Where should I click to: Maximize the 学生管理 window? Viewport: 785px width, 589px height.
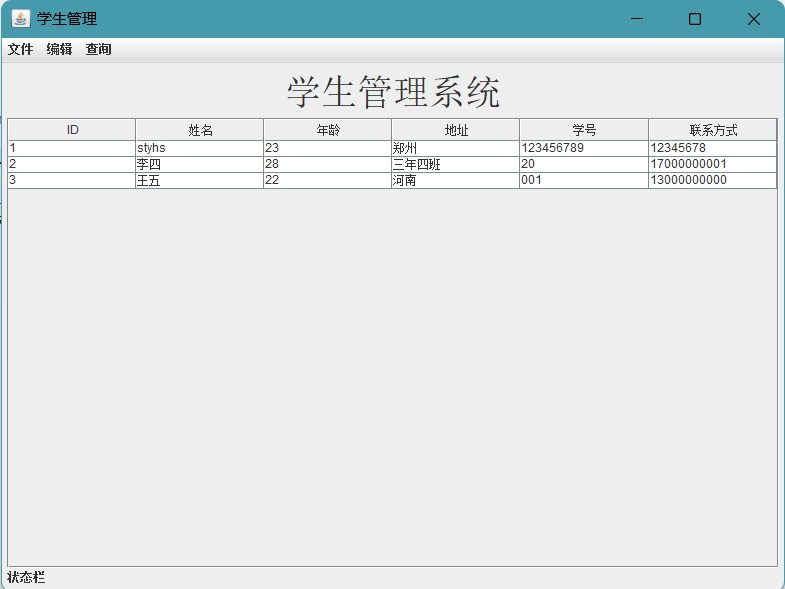695,19
